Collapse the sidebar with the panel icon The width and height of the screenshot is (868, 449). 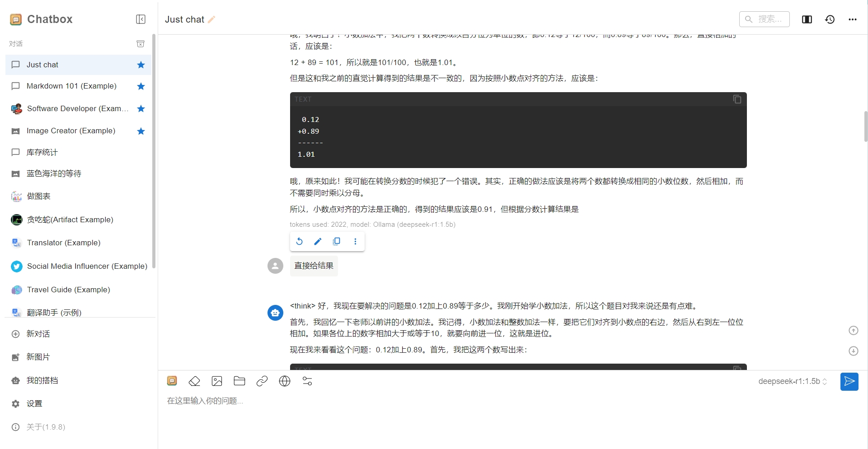[140, 19]
